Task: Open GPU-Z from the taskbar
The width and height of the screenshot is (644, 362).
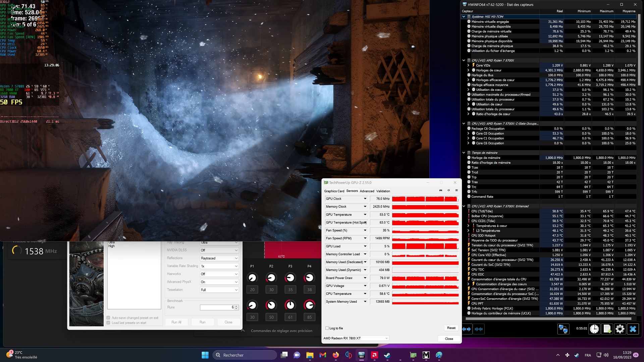Action: [413, 355]
